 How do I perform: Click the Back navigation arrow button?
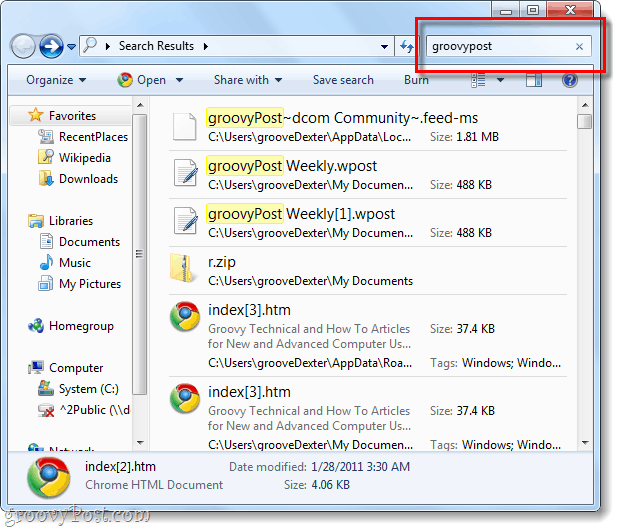click(x=23, y=46)
